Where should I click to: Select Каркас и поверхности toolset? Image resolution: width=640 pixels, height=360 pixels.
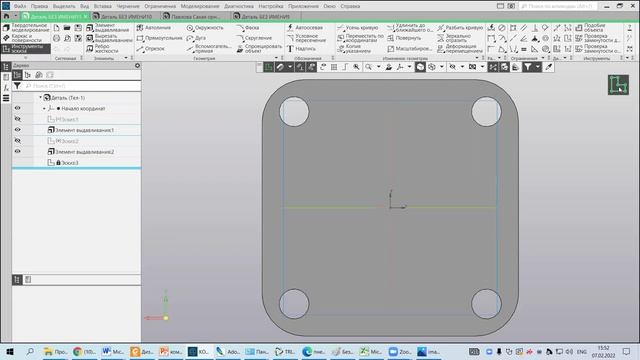(26, 38)
